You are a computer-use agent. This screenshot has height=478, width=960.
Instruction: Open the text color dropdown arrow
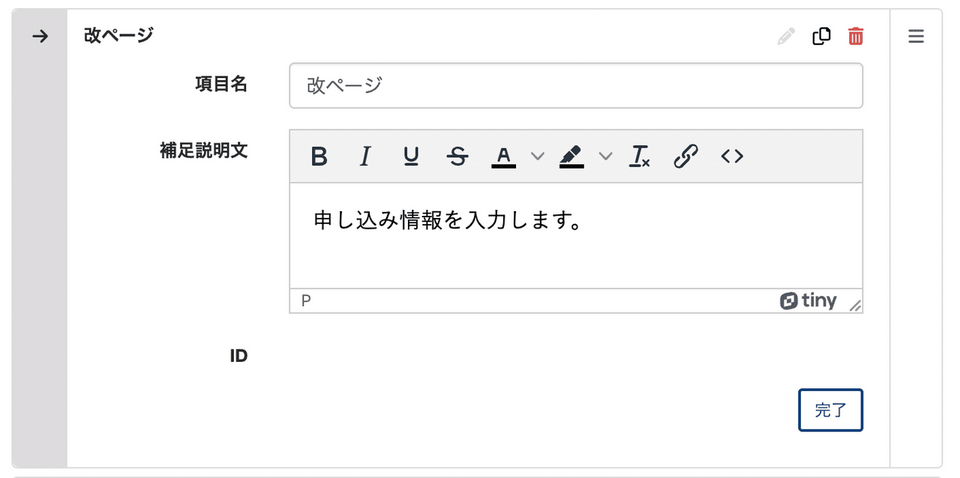tap(537, 156)
